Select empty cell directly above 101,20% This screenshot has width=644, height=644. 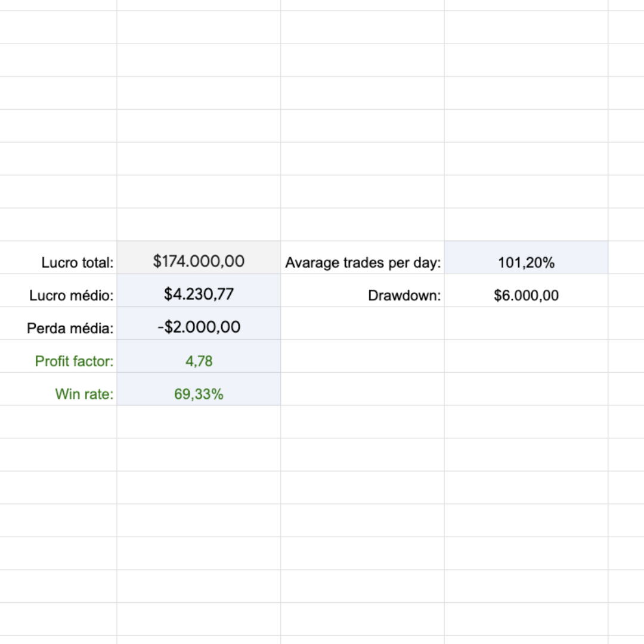(526, 224)
